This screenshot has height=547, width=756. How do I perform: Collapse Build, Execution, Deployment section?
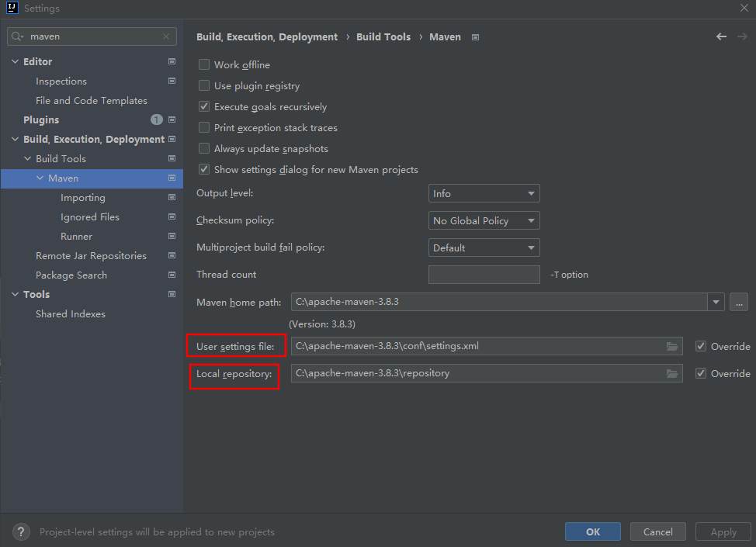click(15, 140)
